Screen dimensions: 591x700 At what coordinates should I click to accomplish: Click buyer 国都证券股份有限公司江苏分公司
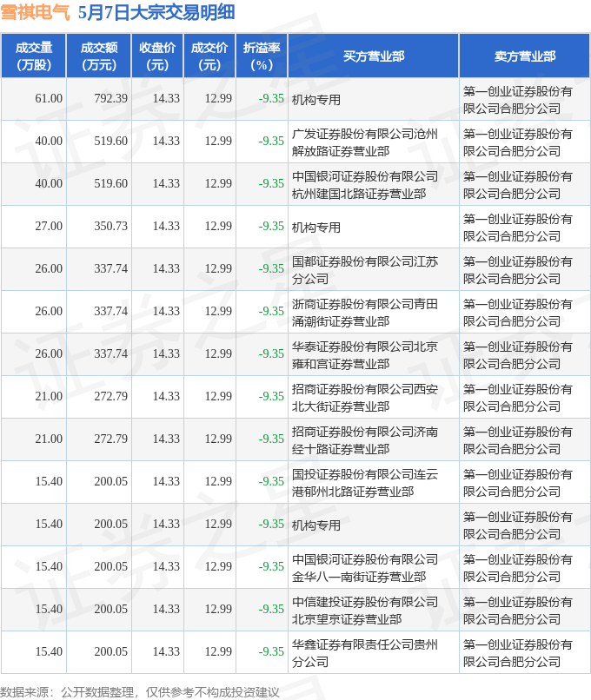tap(364, 270)
